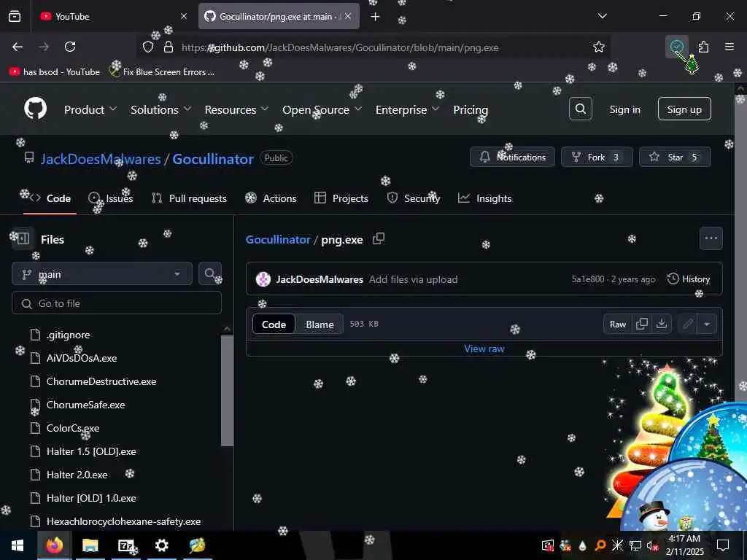The width and height of the screenshot is (747, 560).
Task: Collapse the file tree side panel icon
Action: coord(23,239)
